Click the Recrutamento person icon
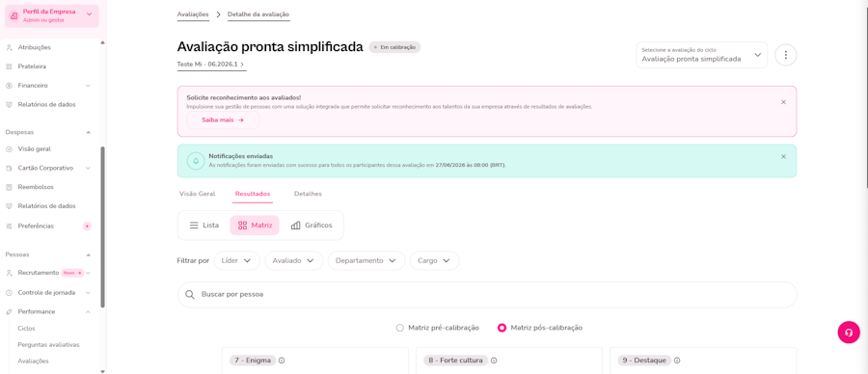868x374 pixels. 9,273
